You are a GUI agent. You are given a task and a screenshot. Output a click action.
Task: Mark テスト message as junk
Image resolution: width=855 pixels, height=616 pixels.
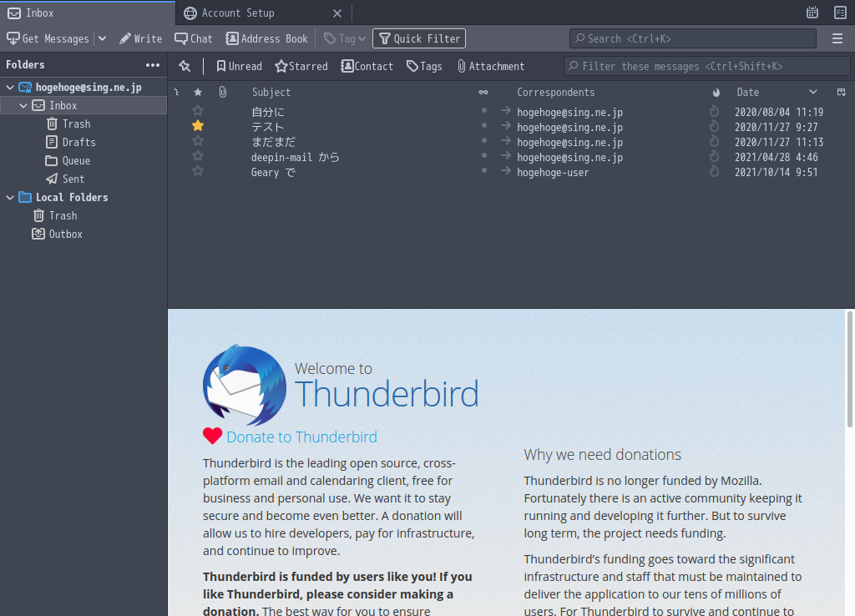(x=715, y=127)
